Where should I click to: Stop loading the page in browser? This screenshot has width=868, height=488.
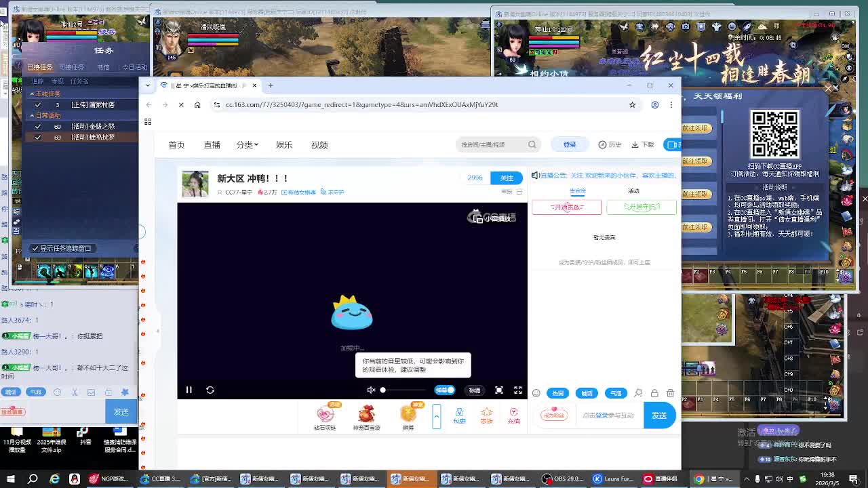[181, 104]
